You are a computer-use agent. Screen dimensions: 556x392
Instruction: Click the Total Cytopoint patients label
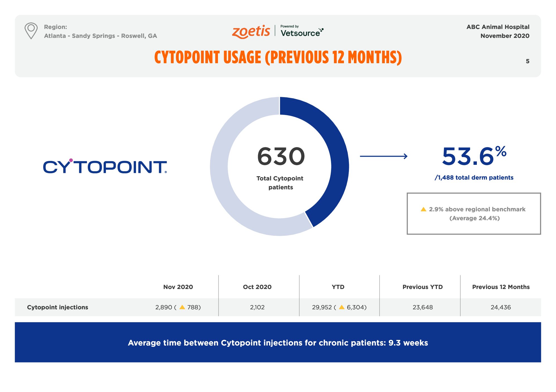click(x=280, y=183)
